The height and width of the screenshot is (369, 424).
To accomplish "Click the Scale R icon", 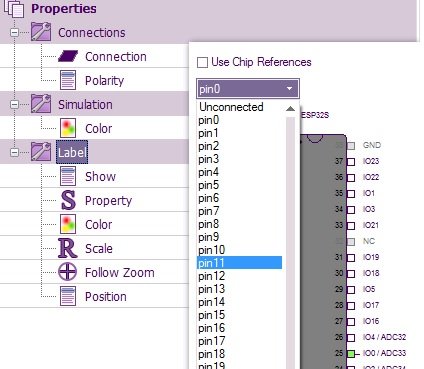I will [x=68, y=248].
